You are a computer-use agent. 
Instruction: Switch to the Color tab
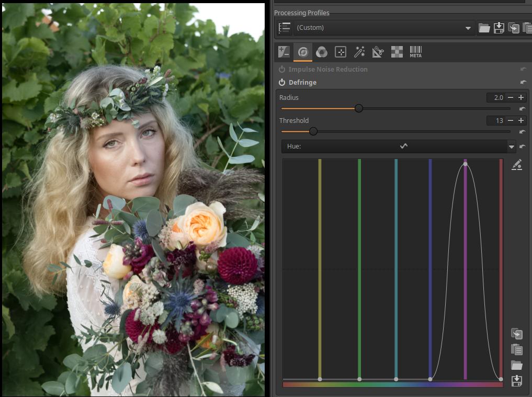point(322,52)
